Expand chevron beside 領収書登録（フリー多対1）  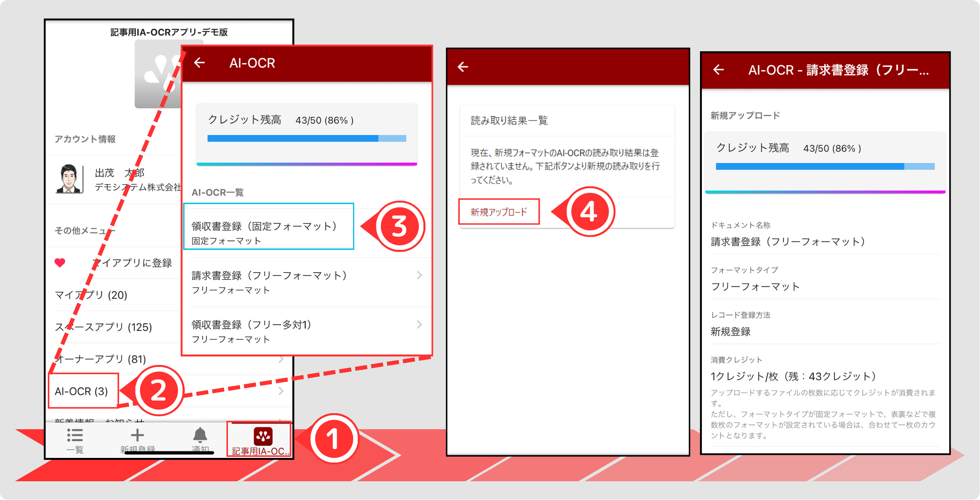419,324
